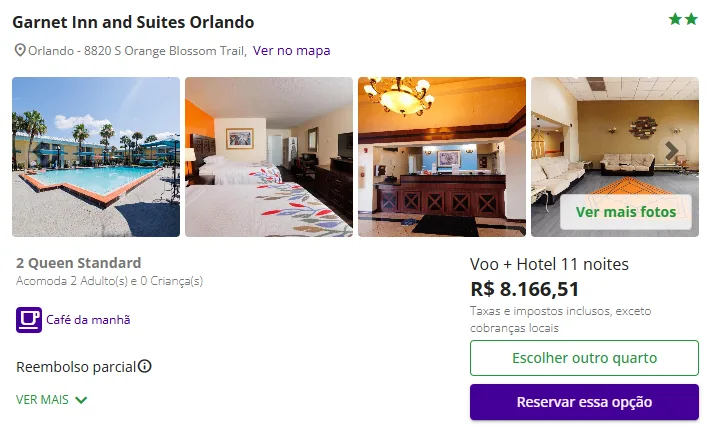Open the lounge sofa photo thumbnail

pos(600,140)
